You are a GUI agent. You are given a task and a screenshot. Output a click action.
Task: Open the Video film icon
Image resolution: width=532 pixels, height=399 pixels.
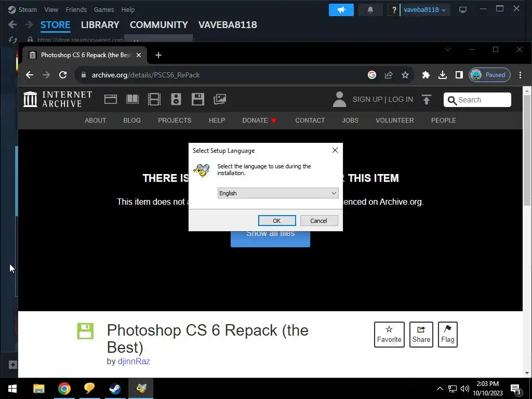(154, 99)
